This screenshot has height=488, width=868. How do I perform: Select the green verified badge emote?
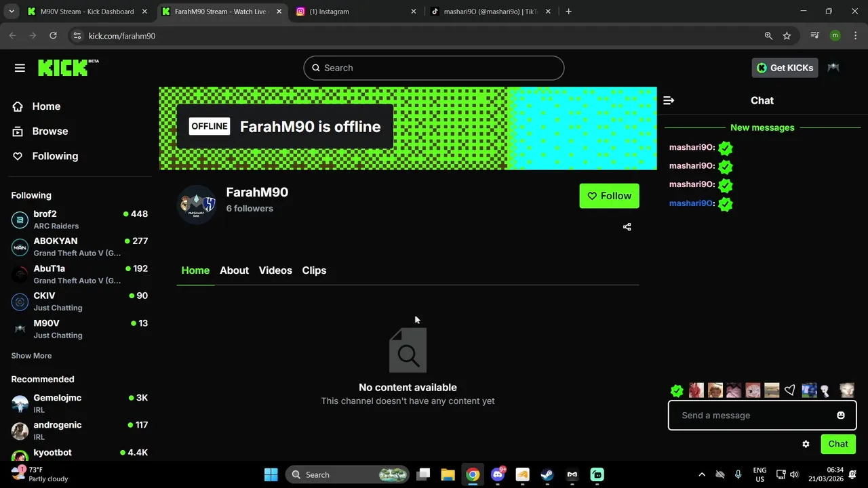click(x=677, y=390)
